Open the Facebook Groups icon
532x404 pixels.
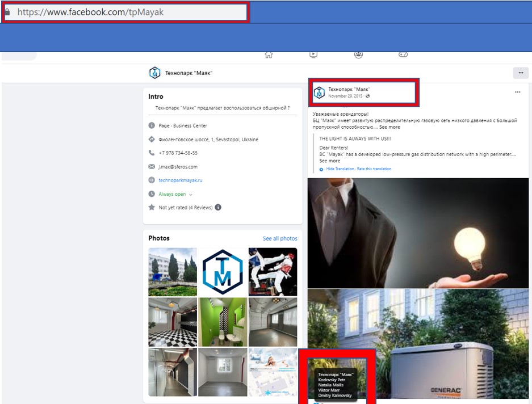tap(358, 54)
